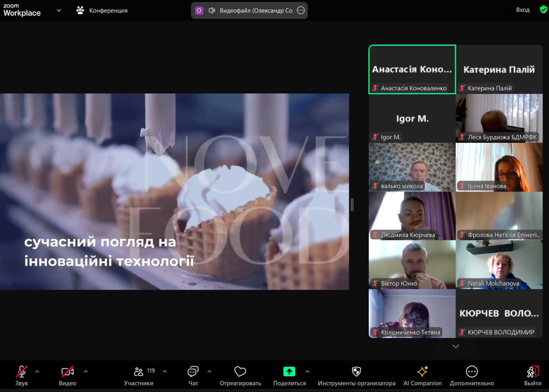
Task: Open the Zoom Workplace dropdown arrow
Action: pyautogui.click(x=59, y=10)
